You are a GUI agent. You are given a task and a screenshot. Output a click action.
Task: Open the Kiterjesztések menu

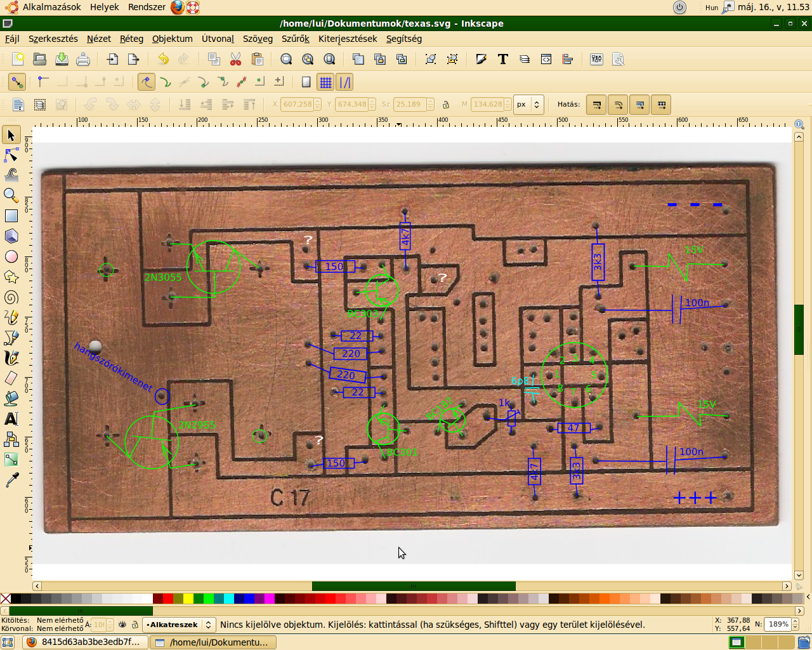point(348,39)
